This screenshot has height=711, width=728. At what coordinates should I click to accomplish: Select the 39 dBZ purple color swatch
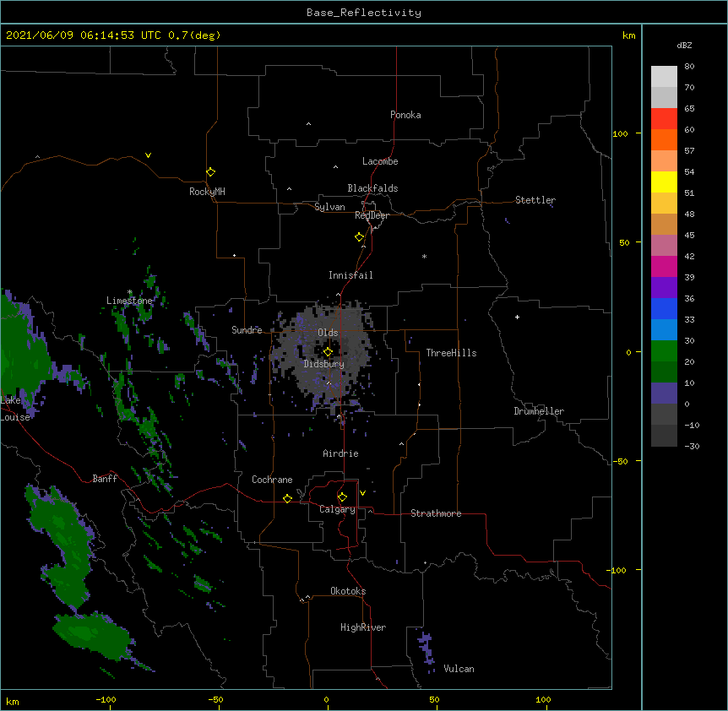pyautogui.click(x=664, y=287)
